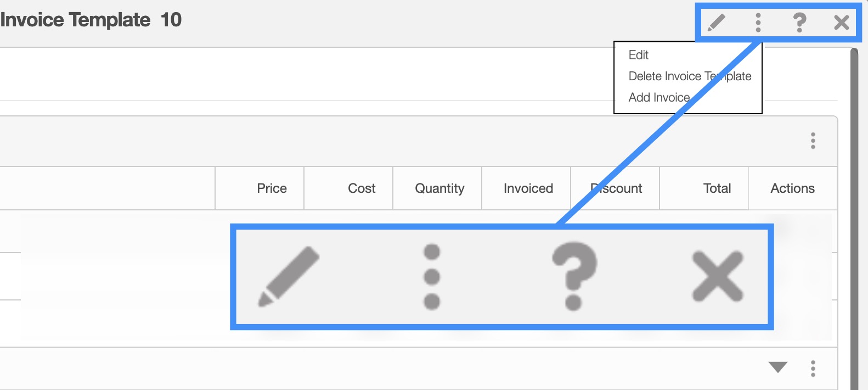Click the Actions column header
Viewport: 868px width, 390px height.
click(792, 188)
